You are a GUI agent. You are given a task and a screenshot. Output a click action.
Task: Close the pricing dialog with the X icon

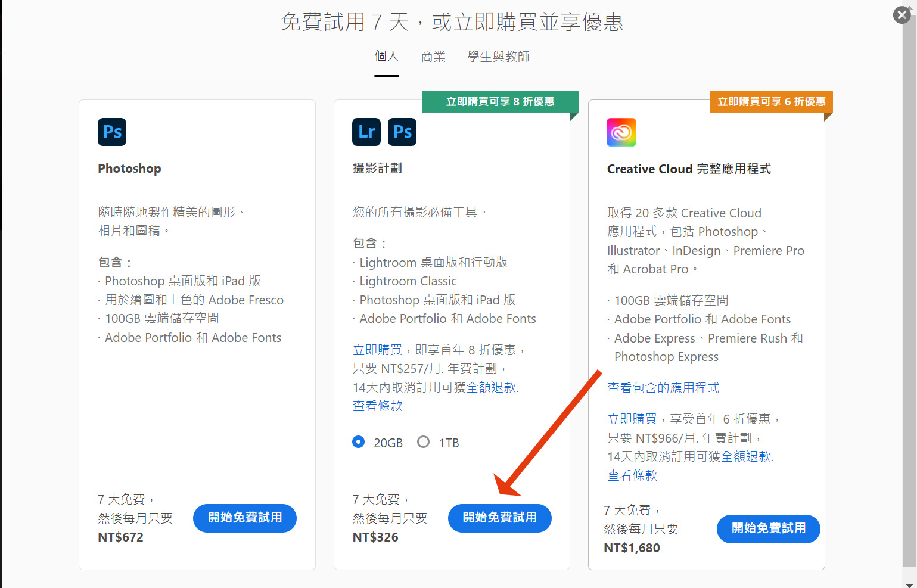click(x=902, y=15)
